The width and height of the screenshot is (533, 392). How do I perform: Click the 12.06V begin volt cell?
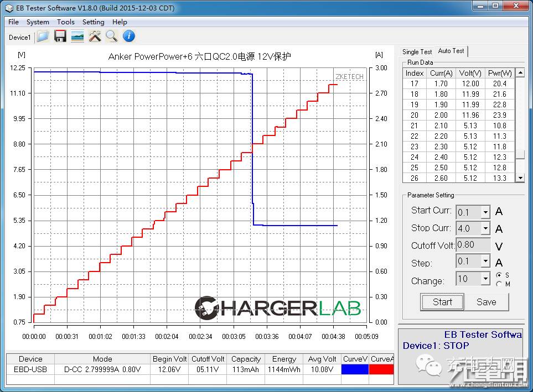pyautogui.click(x=169, y=369)
